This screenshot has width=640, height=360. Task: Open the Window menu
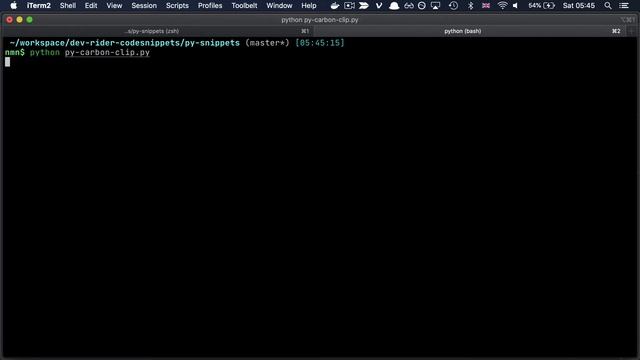point(279,6)
